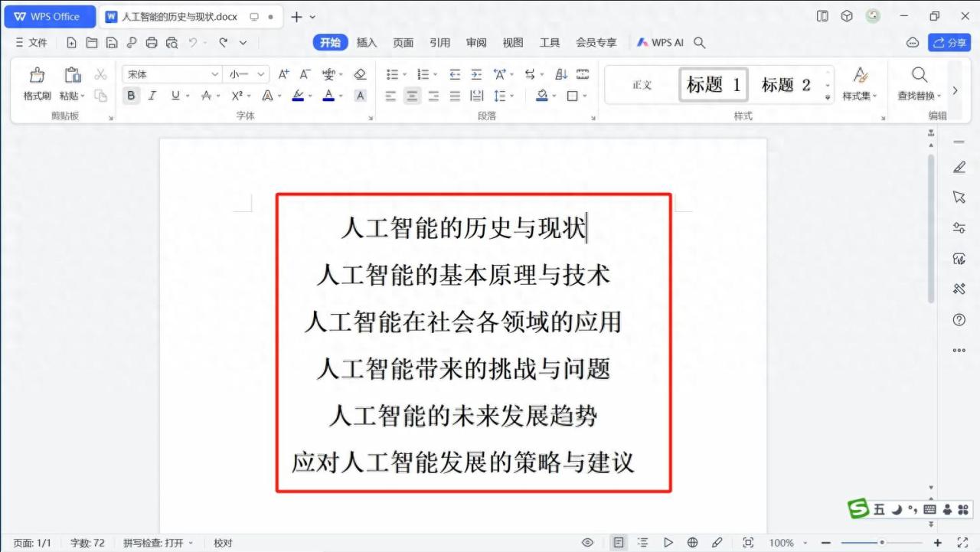Viewport: 980px width, 552px height.
Task: Open the line spacing dropdown
Action: pos(512,96)
